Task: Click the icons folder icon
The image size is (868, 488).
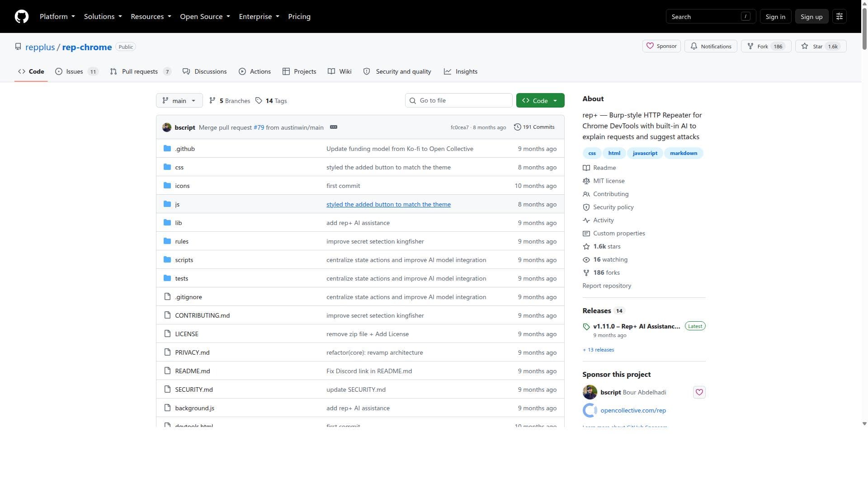Action: coord(167,186)
